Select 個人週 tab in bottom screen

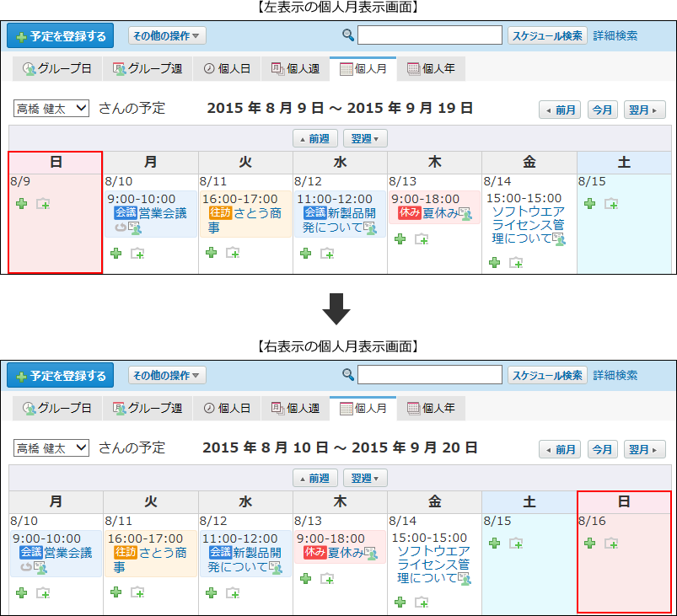[x=295, y=409]
